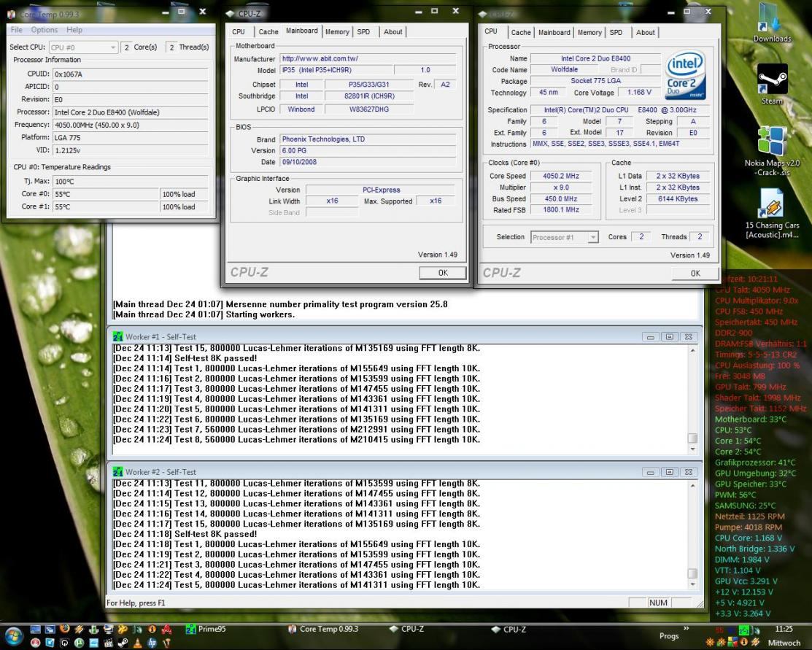This screenshot has height=650, width=812.
Task: Click the four-color Windows Security tray icon
Action: 732,642
